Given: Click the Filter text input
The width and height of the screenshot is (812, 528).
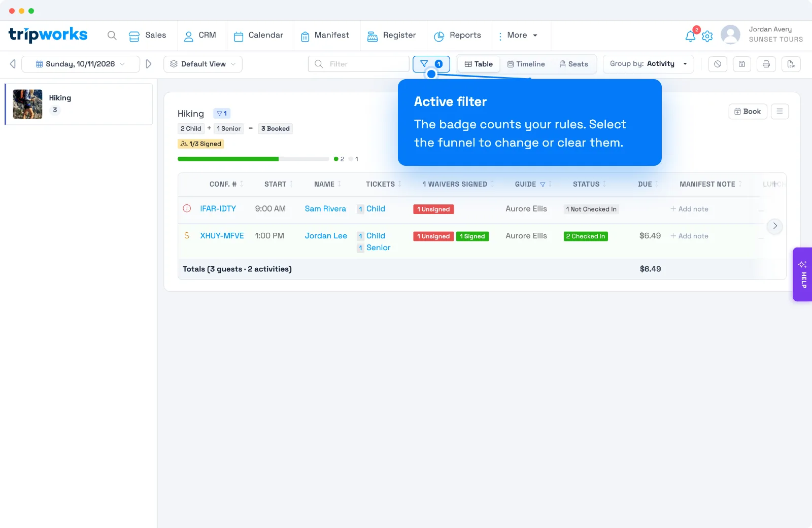Looking at the screenshot, I should click(359, 64).
